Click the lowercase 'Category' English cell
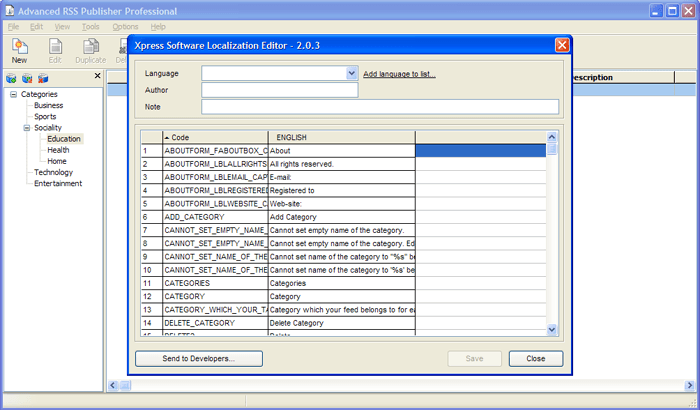Viewport: 700px width, 410px height. pos(342,297)
